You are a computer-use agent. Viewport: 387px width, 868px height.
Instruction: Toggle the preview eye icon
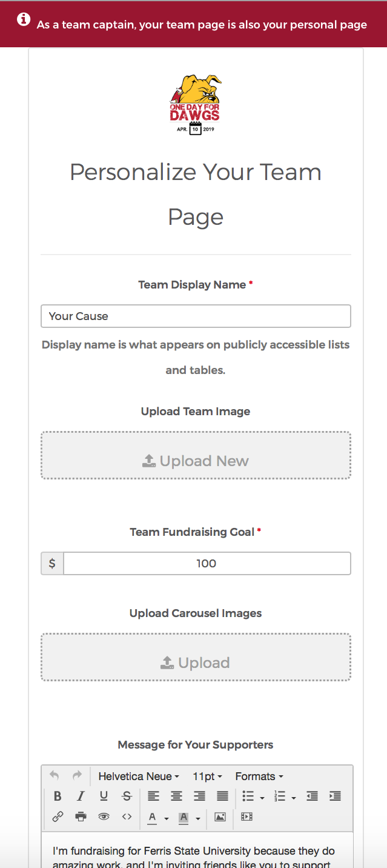click(104, 816)
